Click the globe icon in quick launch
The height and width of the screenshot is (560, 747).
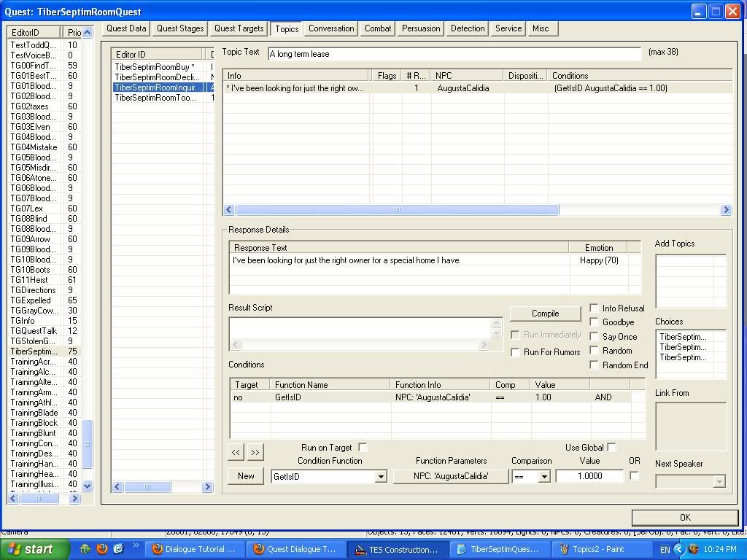pyautogui.click(x=85, y=549)
